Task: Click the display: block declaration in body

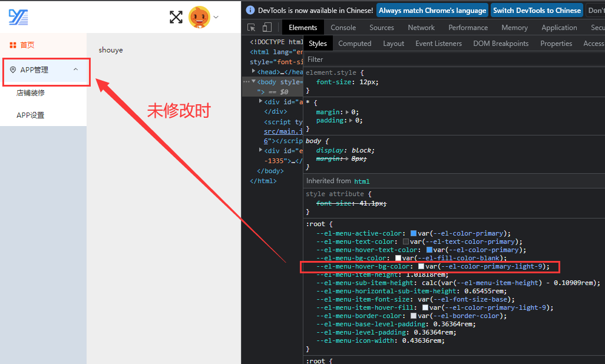Action: click(345, 150)
